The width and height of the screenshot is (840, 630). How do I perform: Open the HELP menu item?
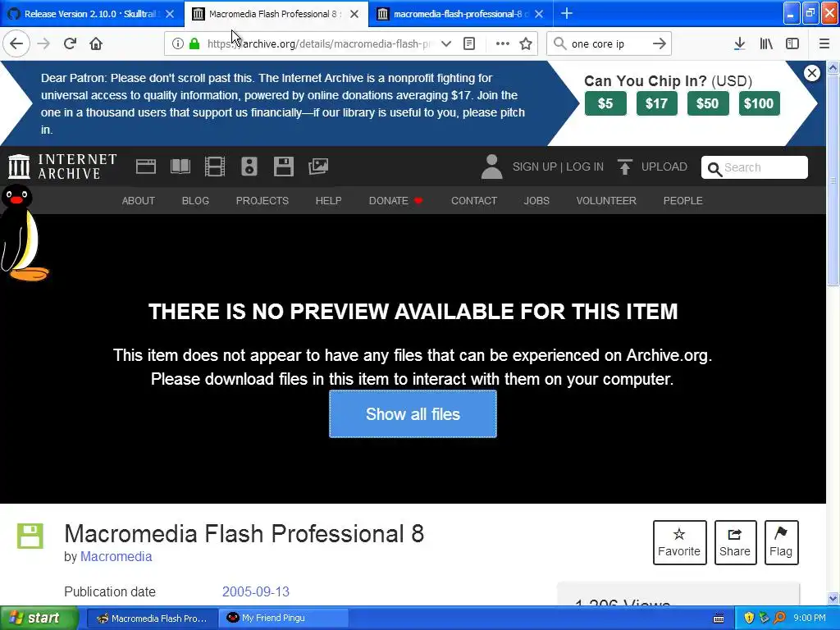(x=328, y=200)
